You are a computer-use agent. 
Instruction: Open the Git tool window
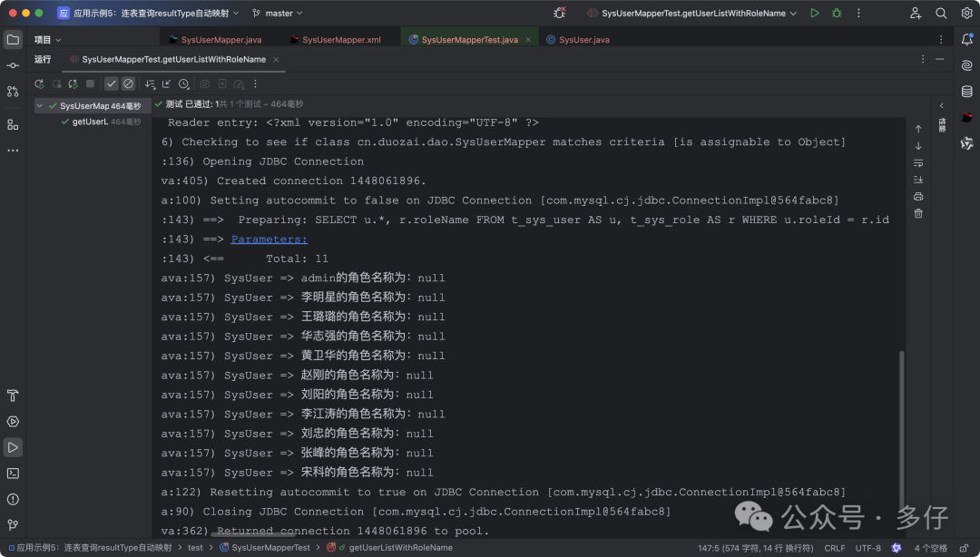[13, 525]
